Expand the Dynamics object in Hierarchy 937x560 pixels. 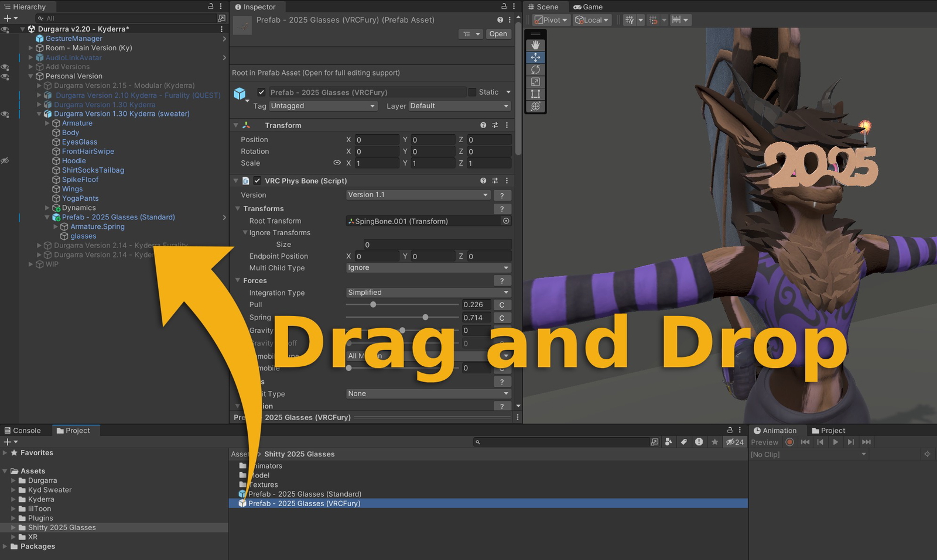(x=47, y=208)
